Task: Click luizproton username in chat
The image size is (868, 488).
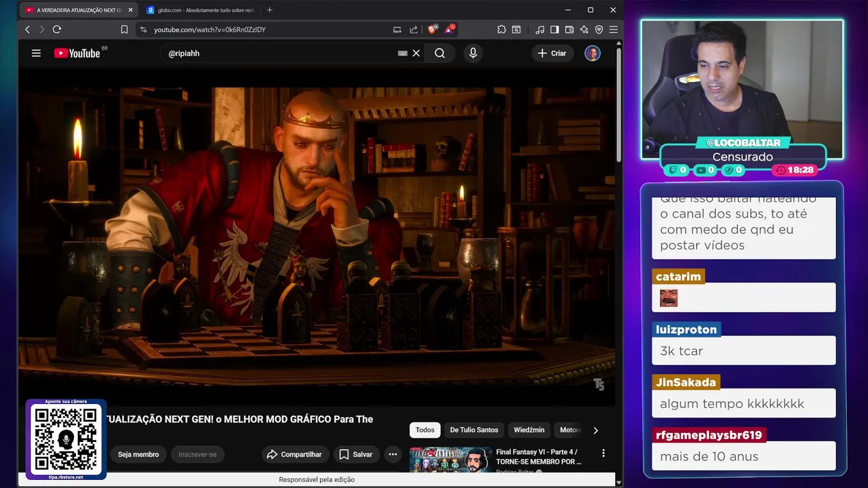Action: 686,329
